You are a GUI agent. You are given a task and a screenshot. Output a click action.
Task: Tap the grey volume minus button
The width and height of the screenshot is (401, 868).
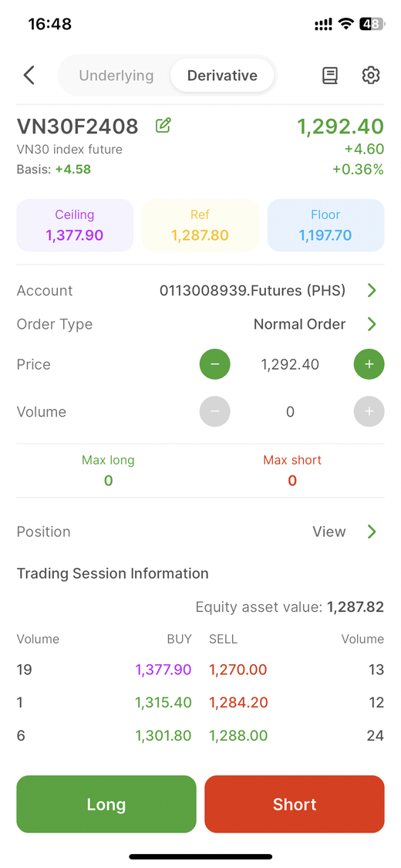[214, 412]
